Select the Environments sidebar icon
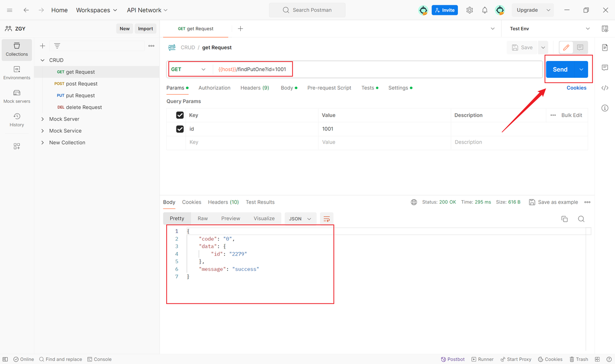The width and height of the screenshot is (615, 364). pyautogui.click(x=17, y=73)
